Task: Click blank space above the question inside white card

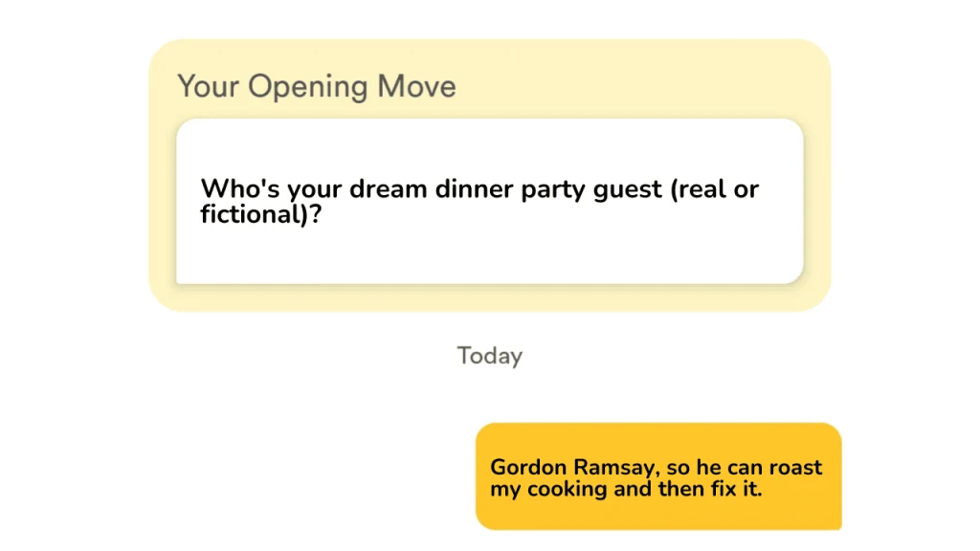Action: coord(489,146)
